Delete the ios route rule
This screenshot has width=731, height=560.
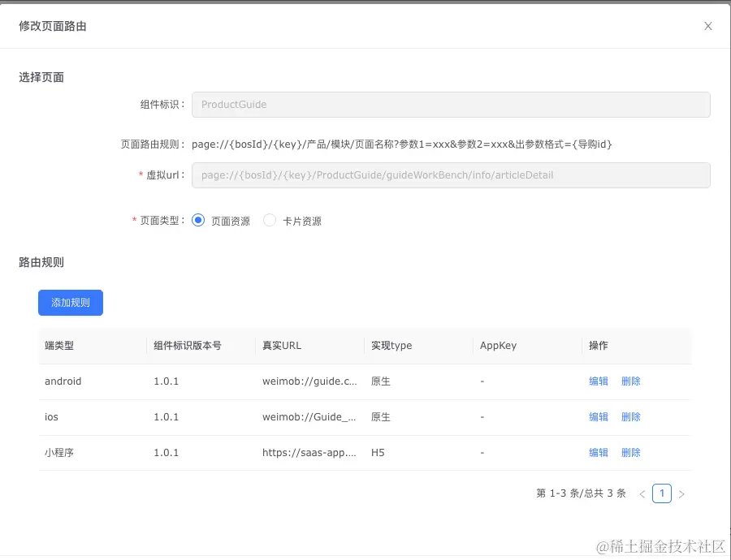pyautogui.click(x=631, y=416)
